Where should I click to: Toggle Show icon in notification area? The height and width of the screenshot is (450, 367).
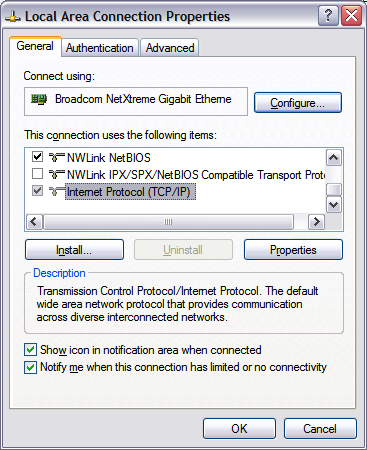pos(30,350)
